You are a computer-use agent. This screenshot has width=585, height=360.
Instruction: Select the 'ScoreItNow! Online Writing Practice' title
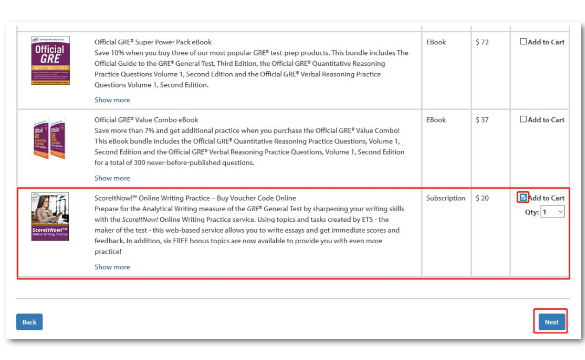tap(195, 198)
